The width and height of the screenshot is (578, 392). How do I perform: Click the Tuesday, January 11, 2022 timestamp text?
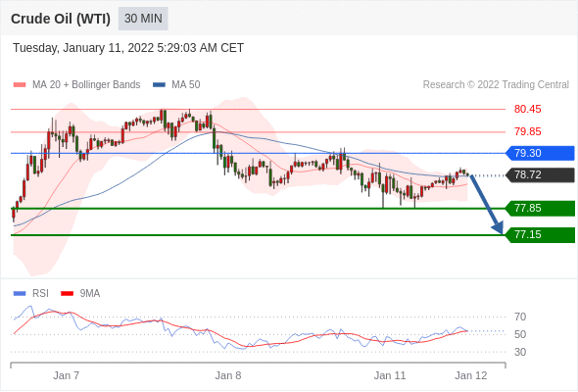point(128,48)
